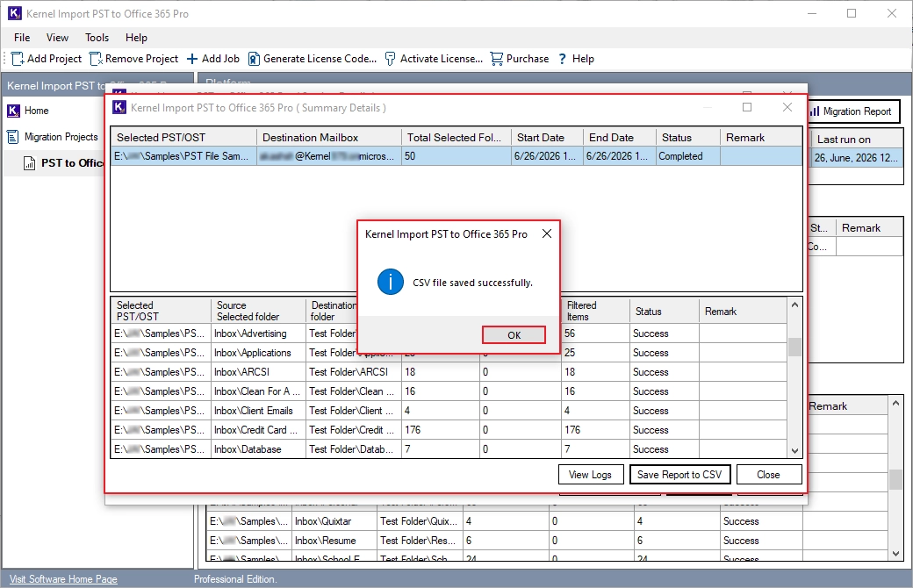Open the File menu

point(22,37)
